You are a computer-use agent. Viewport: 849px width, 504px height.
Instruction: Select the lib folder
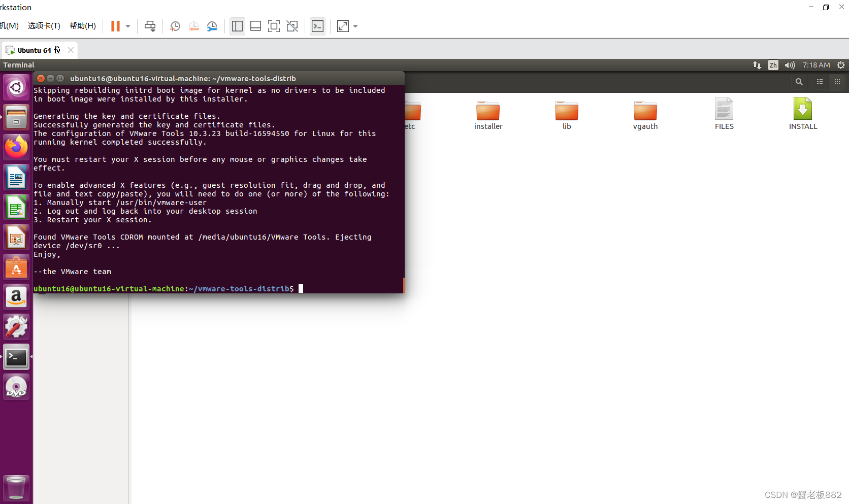click(x=567, y=115)
